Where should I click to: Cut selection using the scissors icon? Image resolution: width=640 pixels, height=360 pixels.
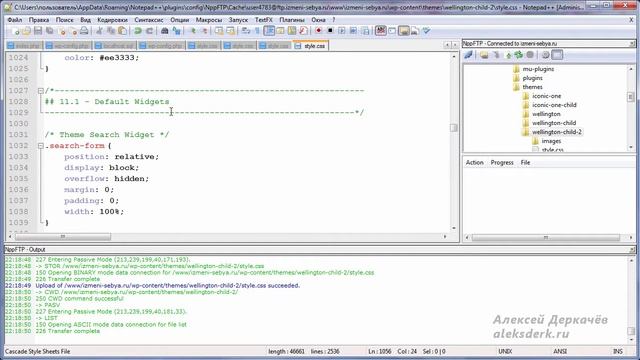(x=99, y=31)
